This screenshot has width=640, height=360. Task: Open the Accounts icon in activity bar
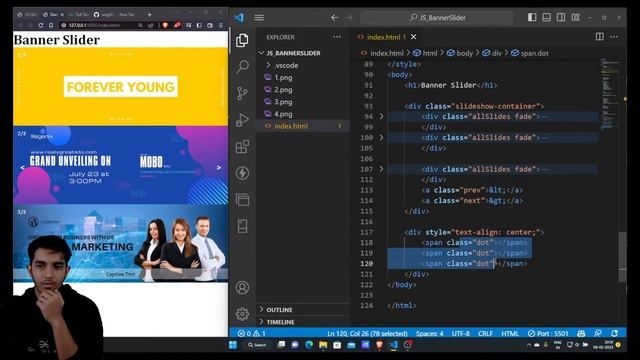tap(242, 288)
